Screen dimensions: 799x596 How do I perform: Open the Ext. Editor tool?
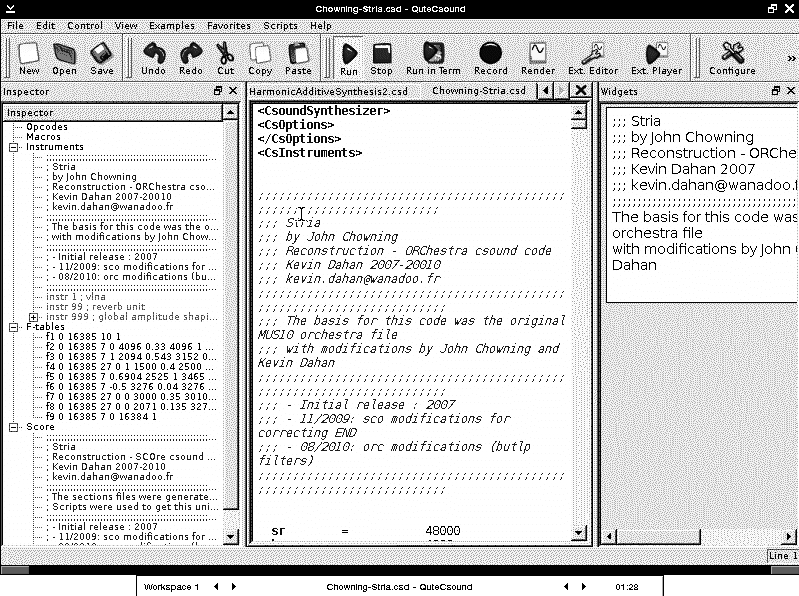pos(593,58)
